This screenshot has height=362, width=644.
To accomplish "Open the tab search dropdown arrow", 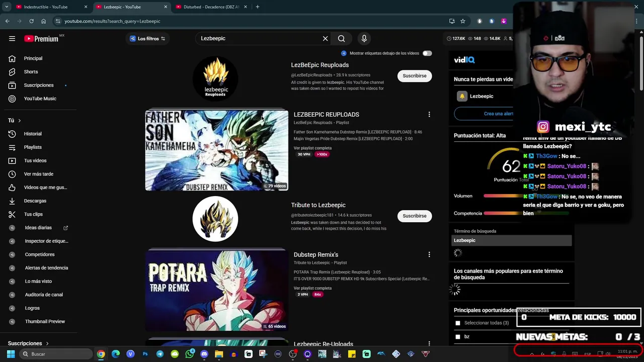I will click(x=7, y=7).
